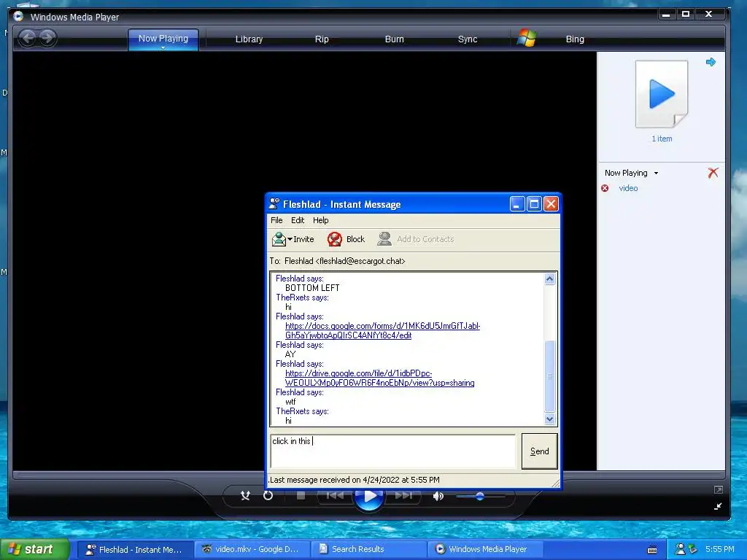
Task: Click the network connection tray icon
Action: coord(692,549)
